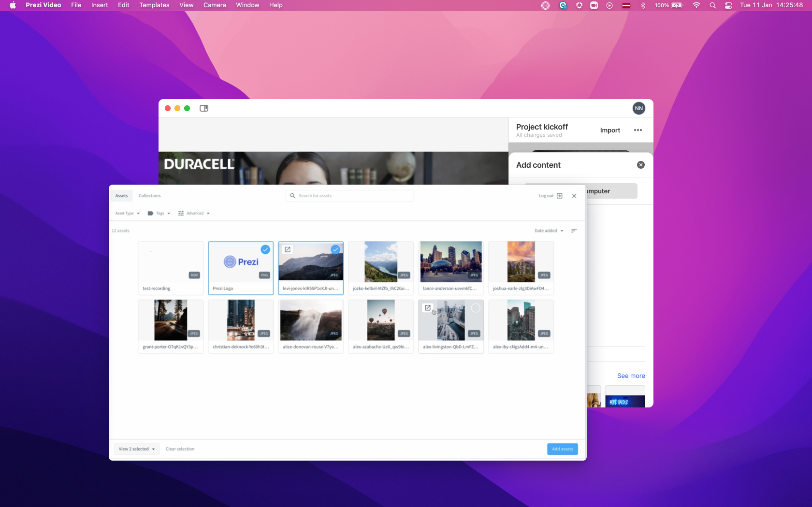The width and height of the screenshot is (812, 507).
Task: Click the Add assets button
Action: pyautogui.click(x=563, y=449)
